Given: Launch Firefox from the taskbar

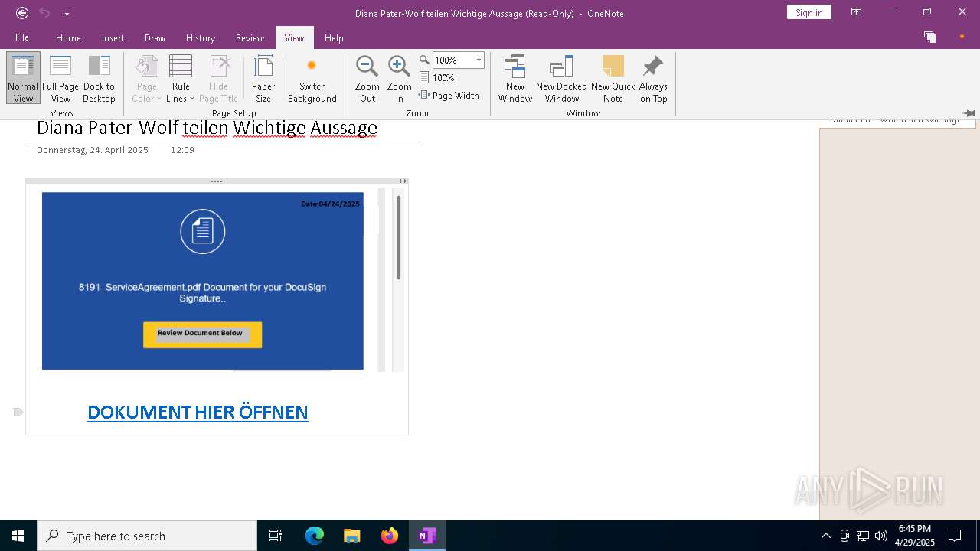Looking at the screenshot, I should (x=390, y=536).
